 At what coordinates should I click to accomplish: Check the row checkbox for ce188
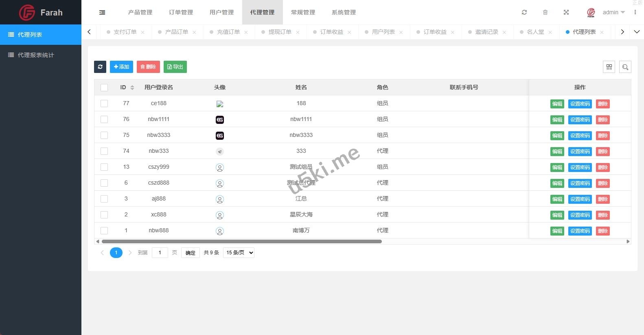point(104,104)
